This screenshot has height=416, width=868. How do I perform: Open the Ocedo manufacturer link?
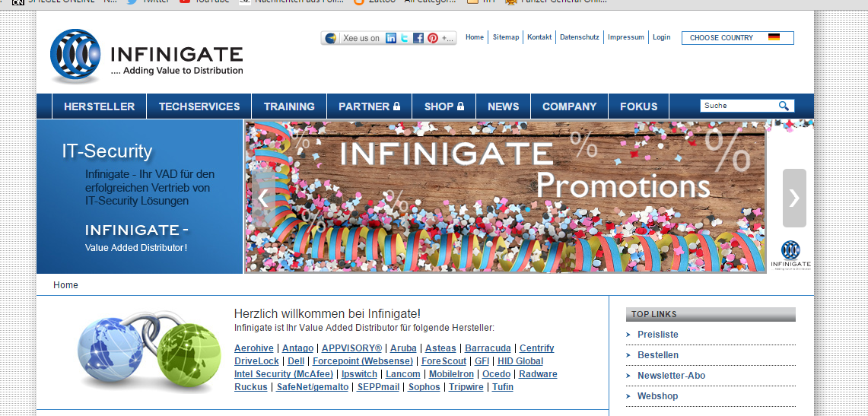pyautogui.click(x=497, y=374)
